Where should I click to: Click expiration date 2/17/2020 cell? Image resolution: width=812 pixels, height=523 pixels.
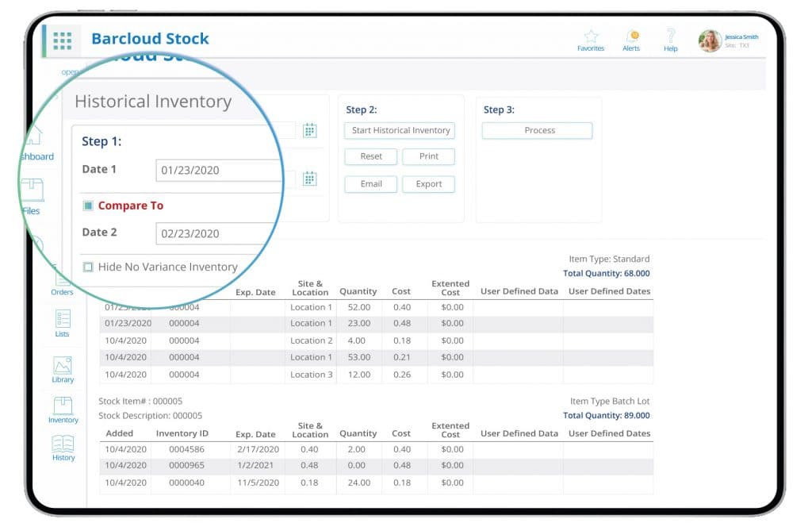click(x=258, y=449)
